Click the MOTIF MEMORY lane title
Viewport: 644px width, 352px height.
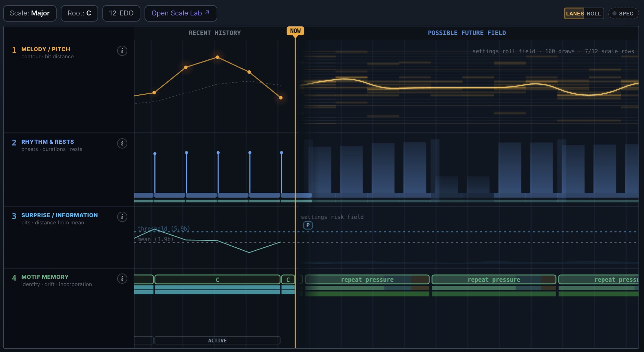[45, 277]
